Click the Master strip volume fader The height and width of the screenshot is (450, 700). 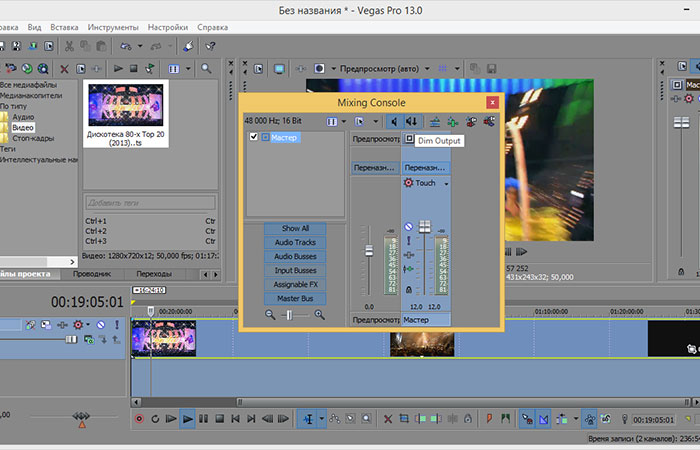click(424, 226)
